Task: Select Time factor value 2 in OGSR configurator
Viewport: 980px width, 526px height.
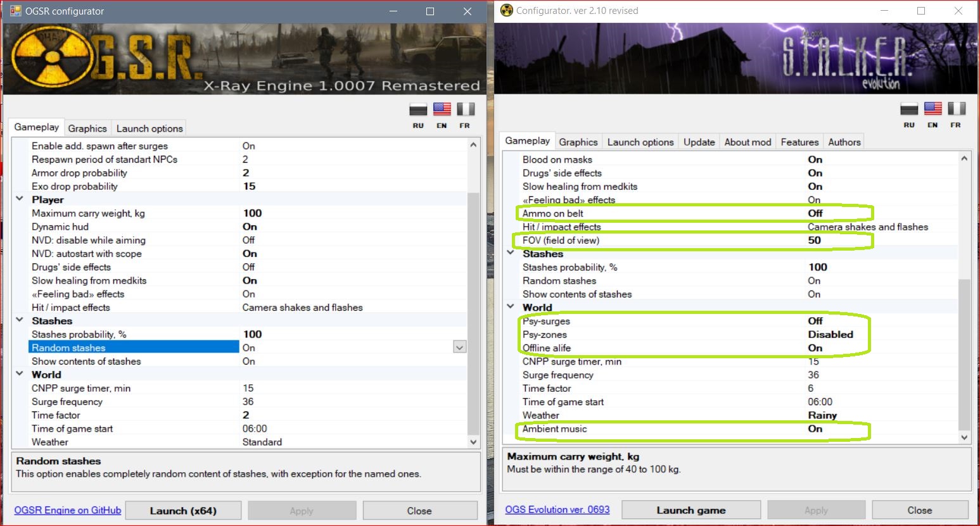Action: [246, 415]
